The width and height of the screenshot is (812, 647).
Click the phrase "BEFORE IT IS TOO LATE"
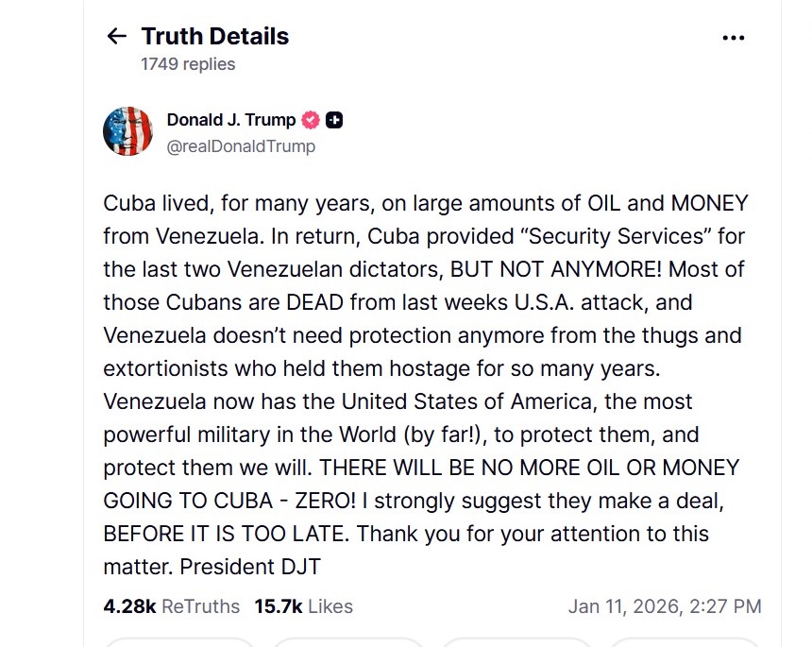(x=226, y=534)
